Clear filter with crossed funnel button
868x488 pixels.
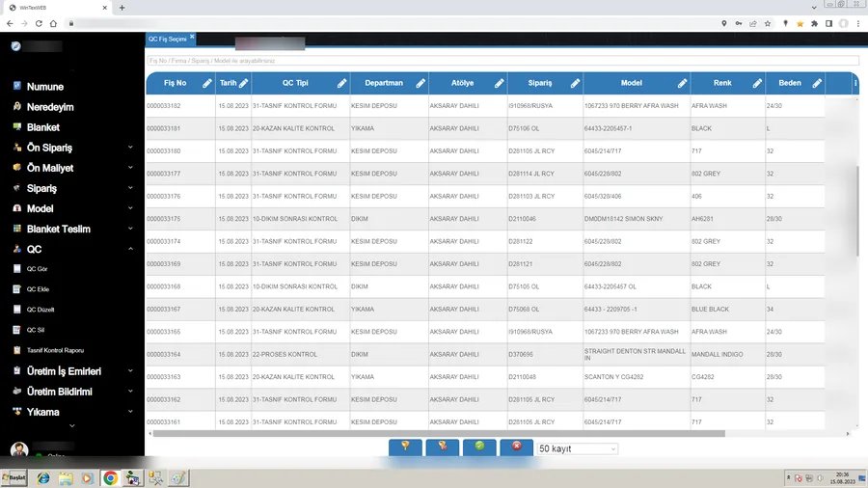[x=443, y=447]
